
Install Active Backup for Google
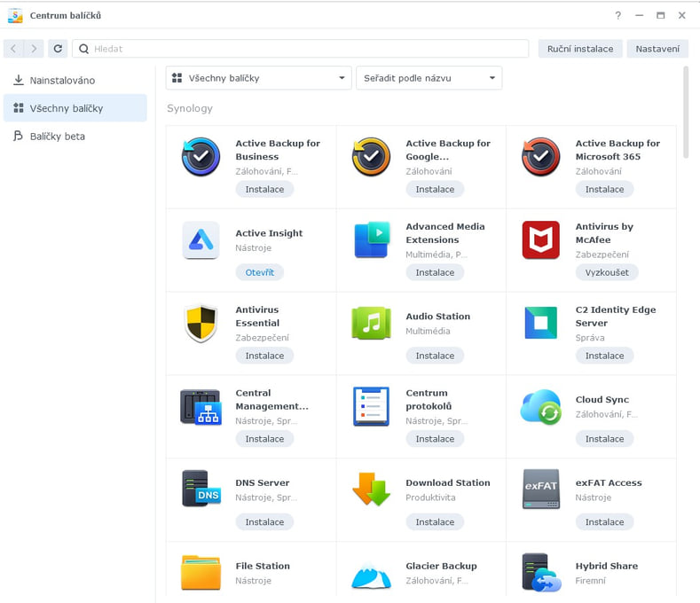(435, 189)
